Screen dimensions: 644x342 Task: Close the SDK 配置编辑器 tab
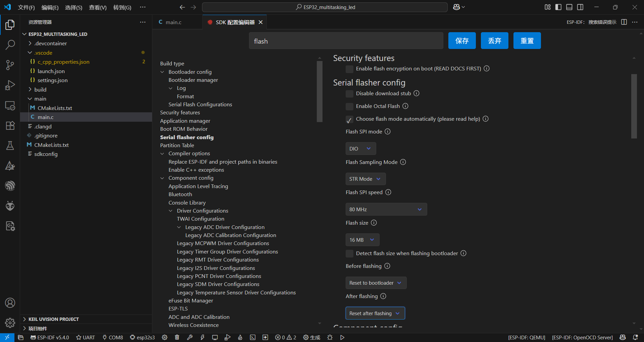(260, 22)
